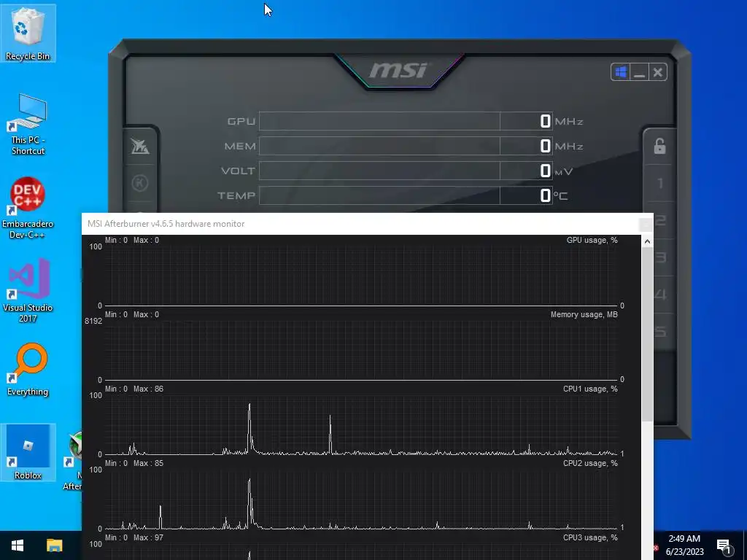This screenshot has width=747, height=560.
Task: Click the hardware monitor vertical scrollbar thumb
Action: click(x=647, y=334)
